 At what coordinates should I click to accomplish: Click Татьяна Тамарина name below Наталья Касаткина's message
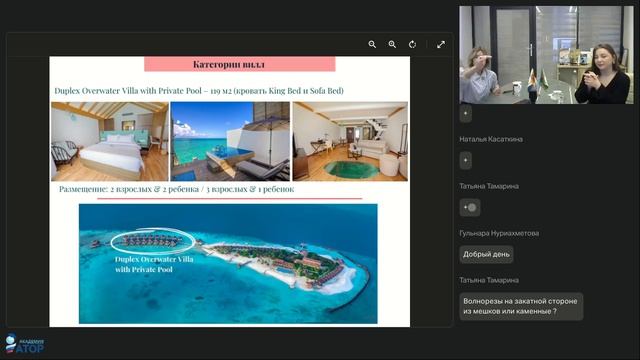click(x=489, y=186)
